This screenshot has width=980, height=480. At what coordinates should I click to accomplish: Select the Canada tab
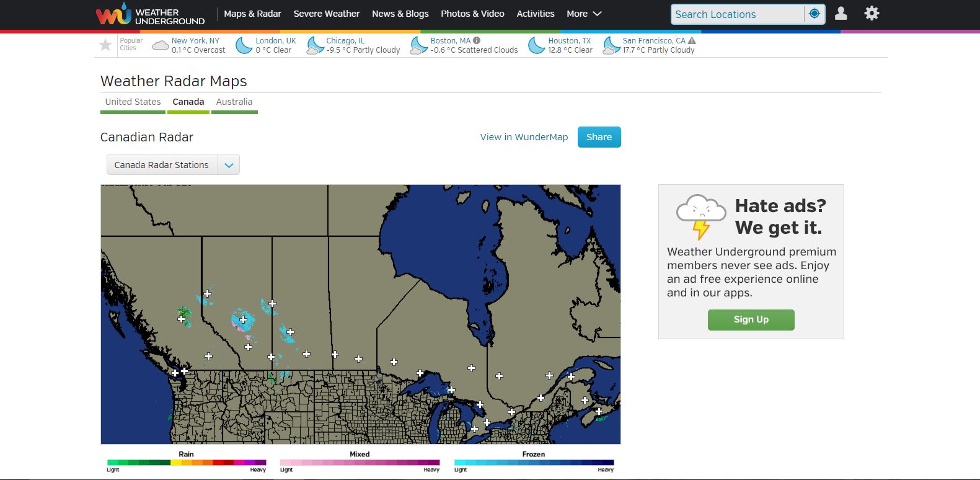(x=188, y=102)
